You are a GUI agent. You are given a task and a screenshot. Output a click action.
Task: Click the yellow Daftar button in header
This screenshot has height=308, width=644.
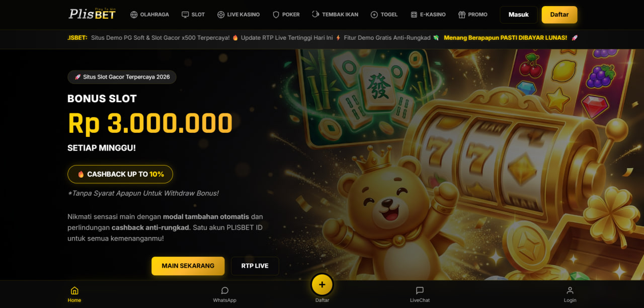pyautogui.click(x=559, y=15)
